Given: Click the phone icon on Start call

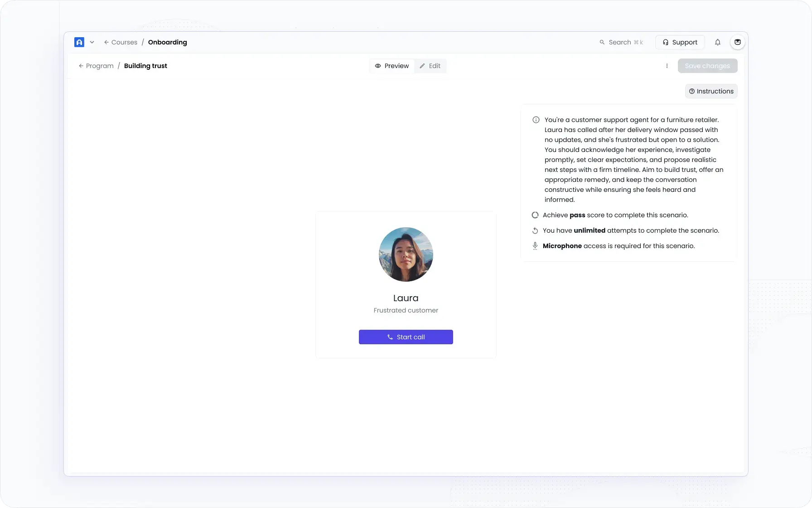Looking at the screenshot, I should (390, 337).
